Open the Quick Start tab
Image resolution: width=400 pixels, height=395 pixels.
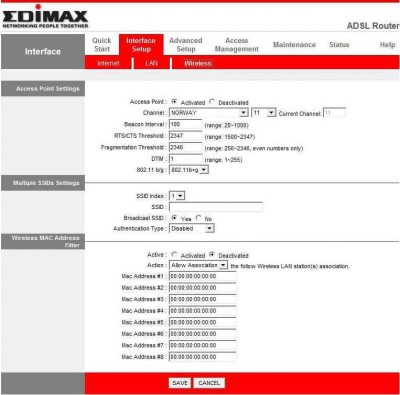102,45
